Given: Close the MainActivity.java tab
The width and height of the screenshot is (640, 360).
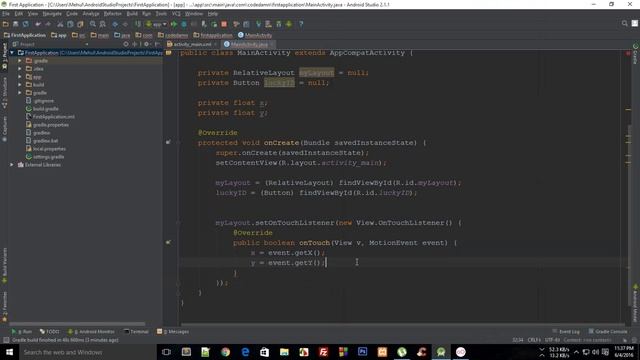Looking at the screenshot, I should [272, 44].
